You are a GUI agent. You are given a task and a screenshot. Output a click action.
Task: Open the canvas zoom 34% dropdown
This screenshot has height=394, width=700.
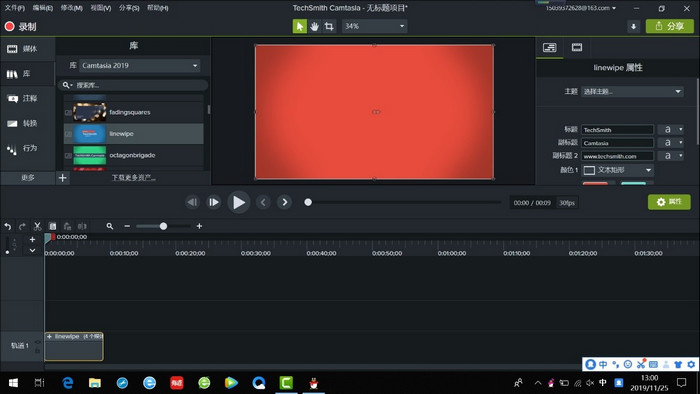point(374,26)
